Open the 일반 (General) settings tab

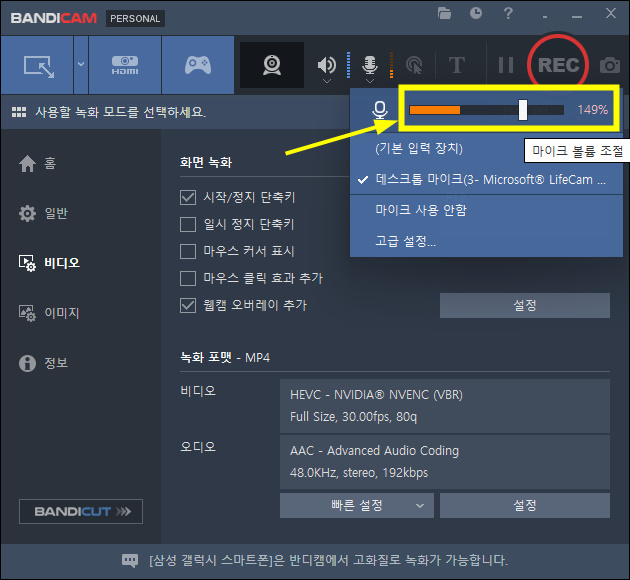click(43, 213)
